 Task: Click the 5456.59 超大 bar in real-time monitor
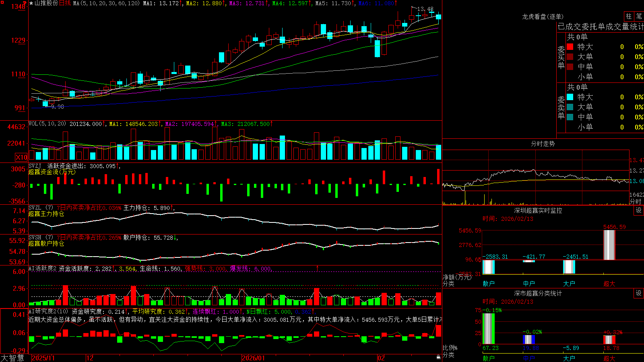click(609, 245)
